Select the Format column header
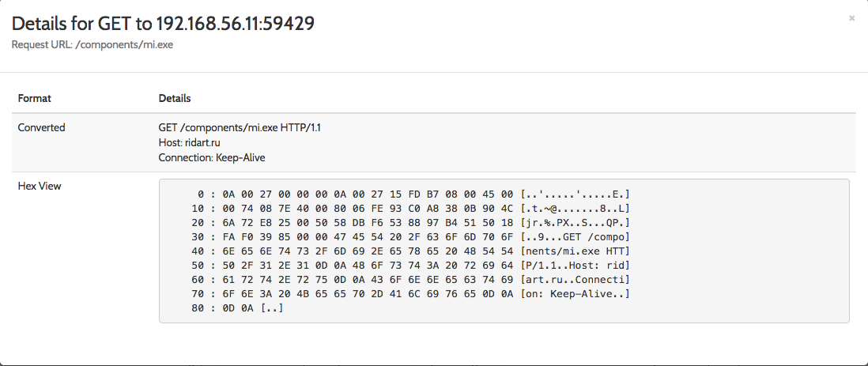The height and width of the screenshot is (366, 868). tap(34, 98)
